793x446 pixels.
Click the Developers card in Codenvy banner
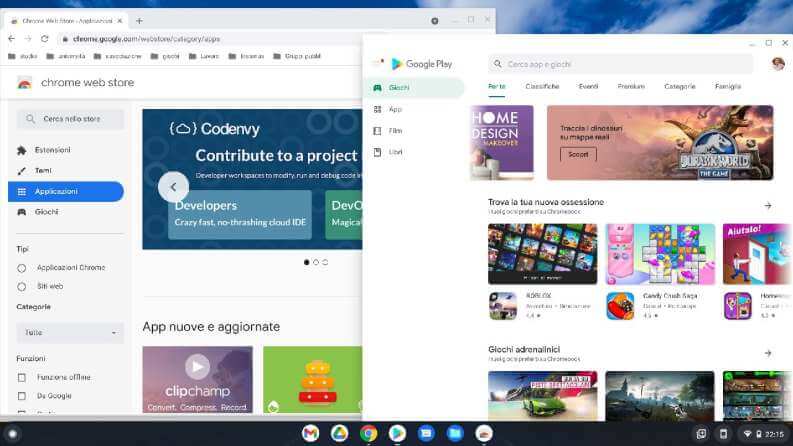[240, 214]
